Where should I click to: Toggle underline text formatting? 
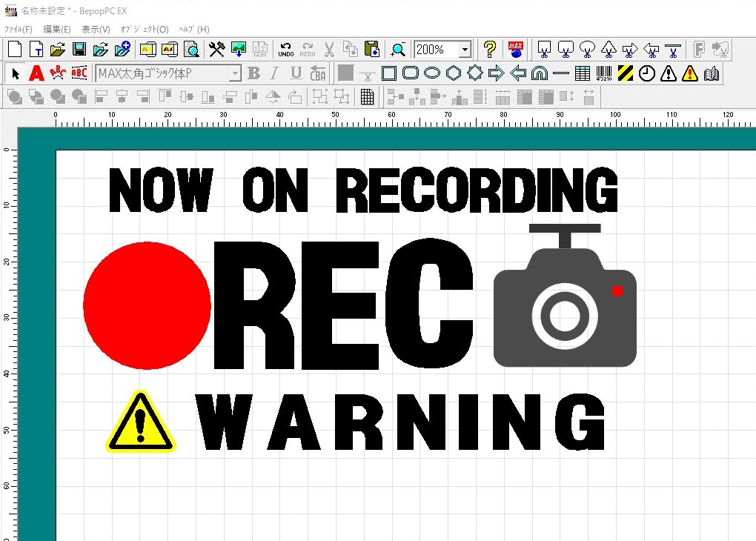click(x=296, y=73)
